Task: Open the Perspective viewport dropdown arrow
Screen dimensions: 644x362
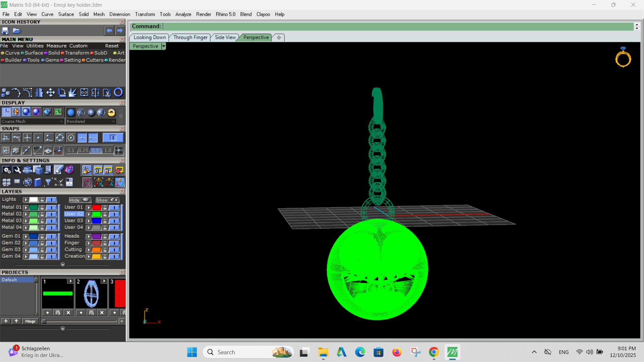Action: (x=163, y=46)
